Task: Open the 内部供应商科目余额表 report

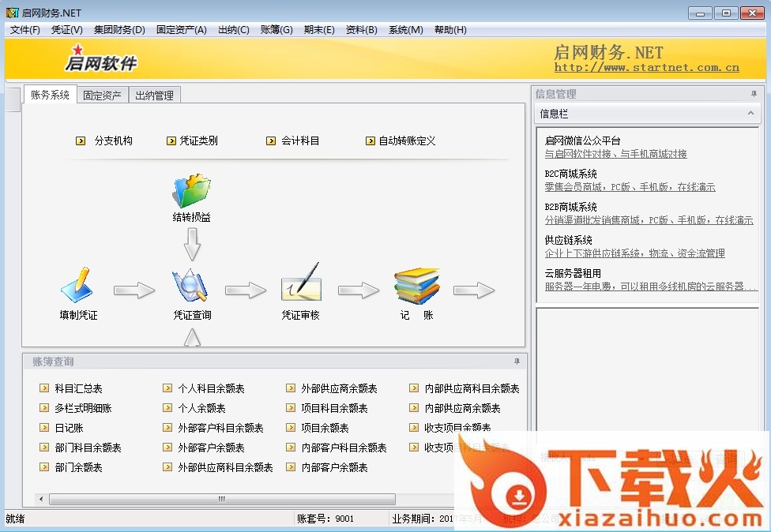Action: coord(472,388)
